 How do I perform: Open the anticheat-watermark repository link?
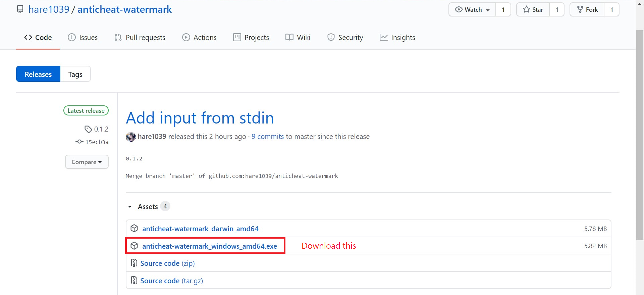click(124, 9)
